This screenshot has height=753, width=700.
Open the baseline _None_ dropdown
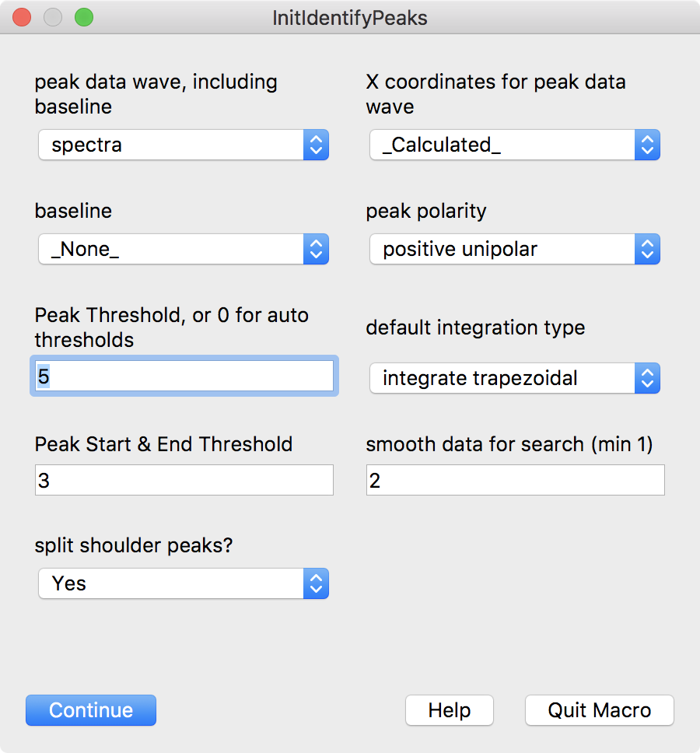tap(184, 249)
